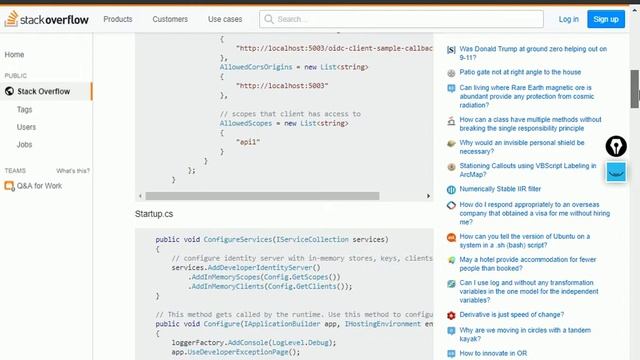Viewport: 640px width, 360px height.
Task: Click the page vertical scrollbar thumb
Action: coord(634,89)
